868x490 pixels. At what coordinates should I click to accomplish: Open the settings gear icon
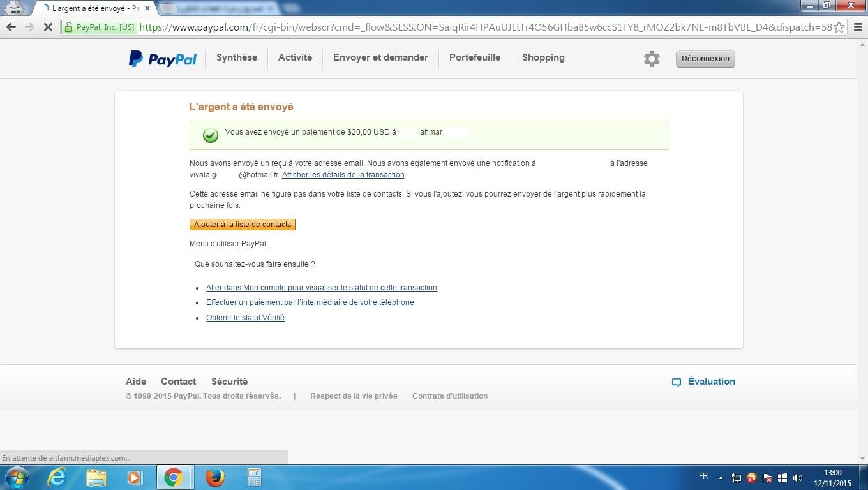point(652,59)
